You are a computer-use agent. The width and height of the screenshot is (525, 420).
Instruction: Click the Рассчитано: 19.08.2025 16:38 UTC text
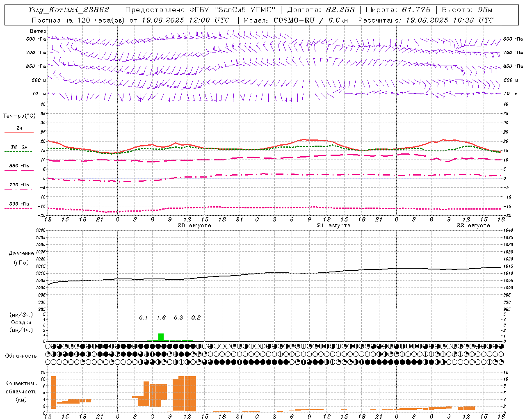click(426, 20)
